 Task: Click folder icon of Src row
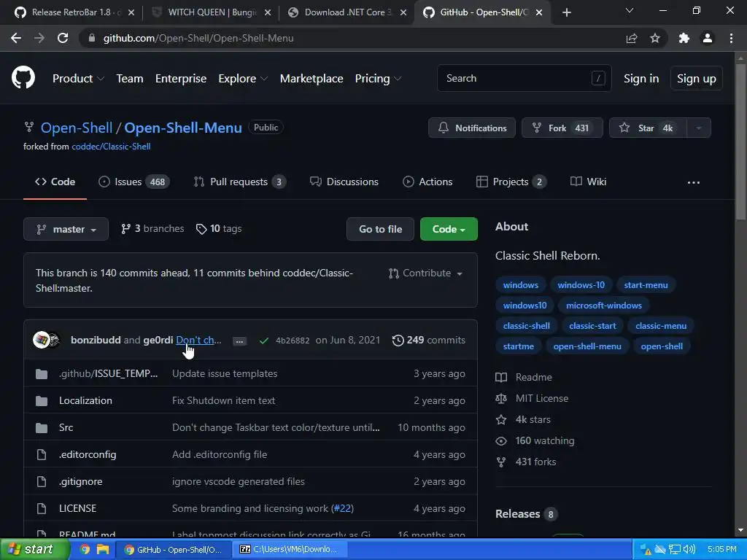[42, 427]
